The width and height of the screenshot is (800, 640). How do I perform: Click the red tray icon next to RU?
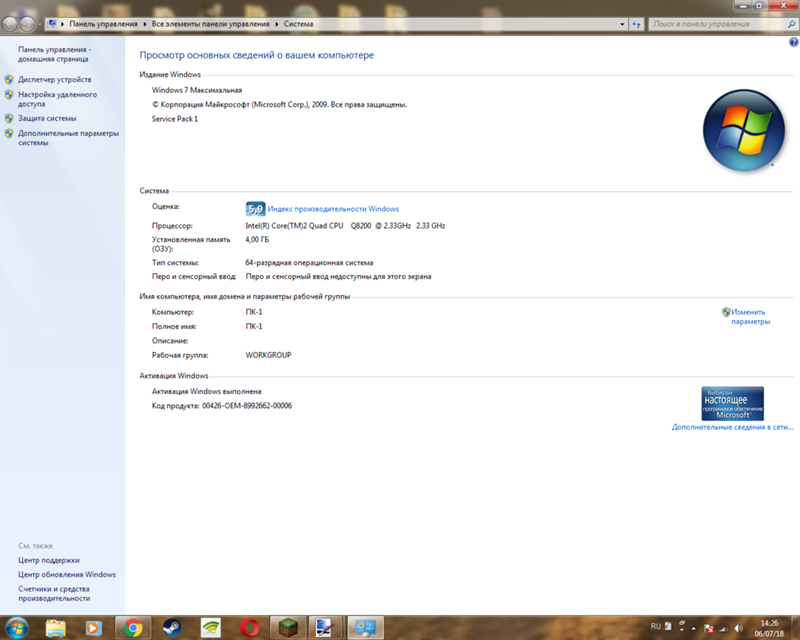click(x=668, y=626)
